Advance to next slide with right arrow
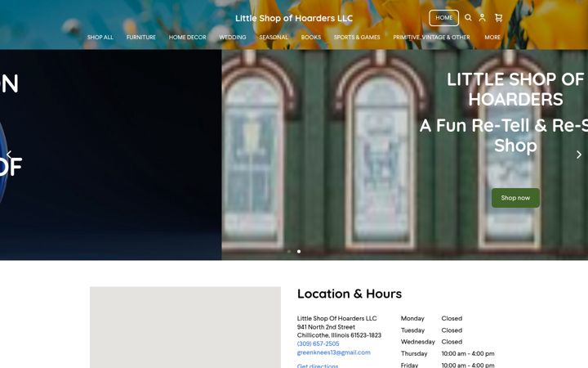This screenshot has height=368, width=588. 579,155
